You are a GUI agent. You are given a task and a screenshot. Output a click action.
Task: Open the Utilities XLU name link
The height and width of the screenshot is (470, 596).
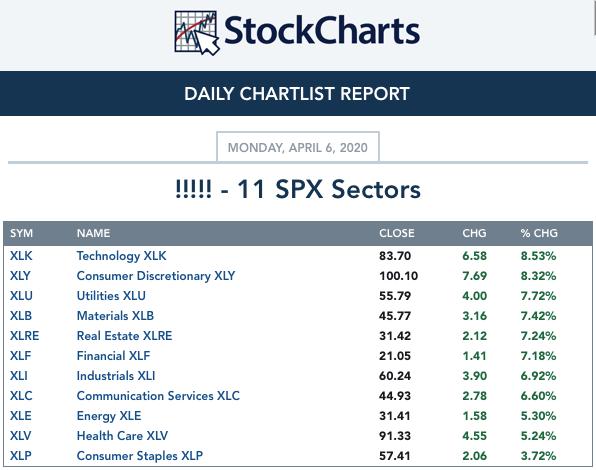(111, 296)
